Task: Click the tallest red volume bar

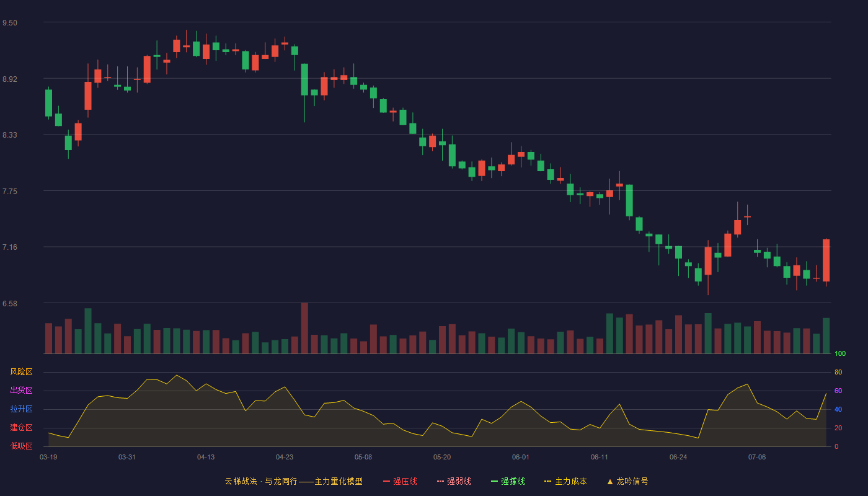Action: coord(304,328)
